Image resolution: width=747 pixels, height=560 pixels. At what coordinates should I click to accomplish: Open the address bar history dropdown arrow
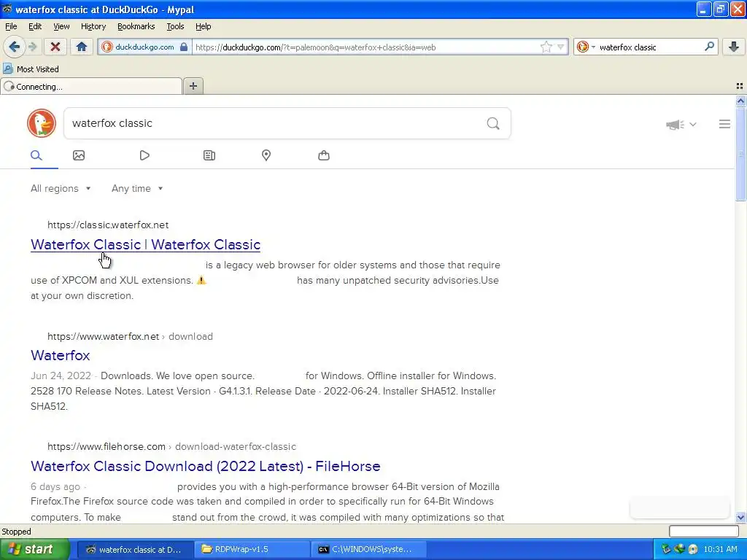coord(561,47)
